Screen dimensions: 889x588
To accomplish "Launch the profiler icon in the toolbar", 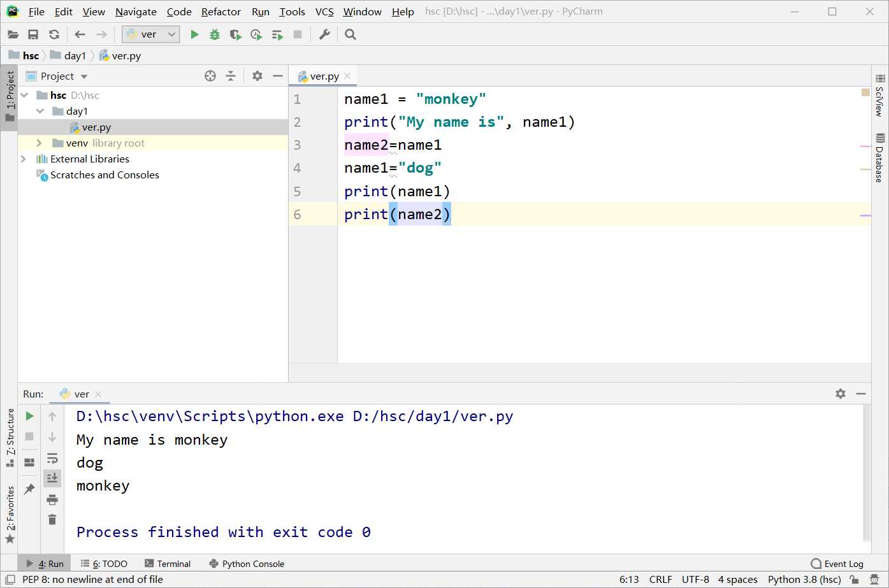I will pos(256,34).
